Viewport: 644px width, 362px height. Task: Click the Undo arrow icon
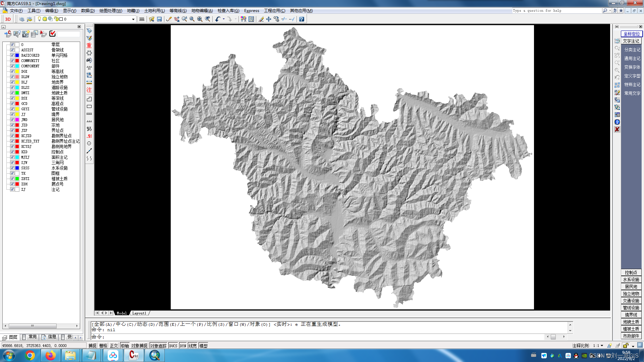[x=218, y=19]
